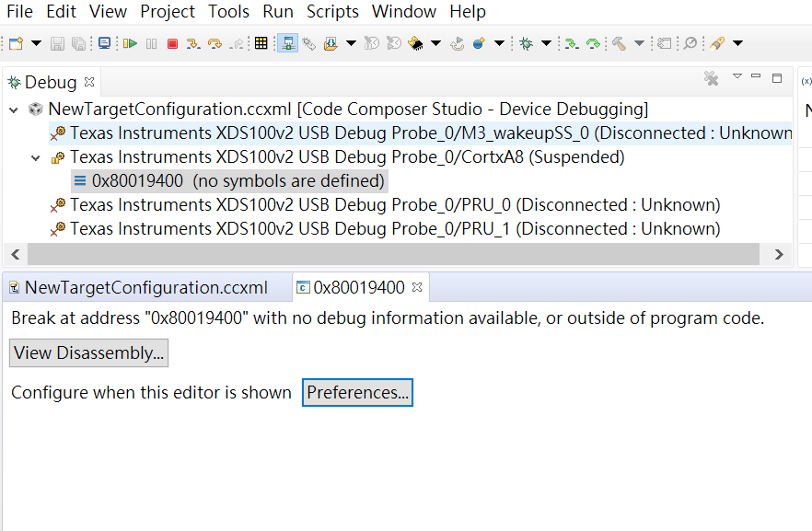The height and width of the screenshot is (531, 812).
Task: Toggle the highlighted connect target icon
Action: (x=287, y=43)
